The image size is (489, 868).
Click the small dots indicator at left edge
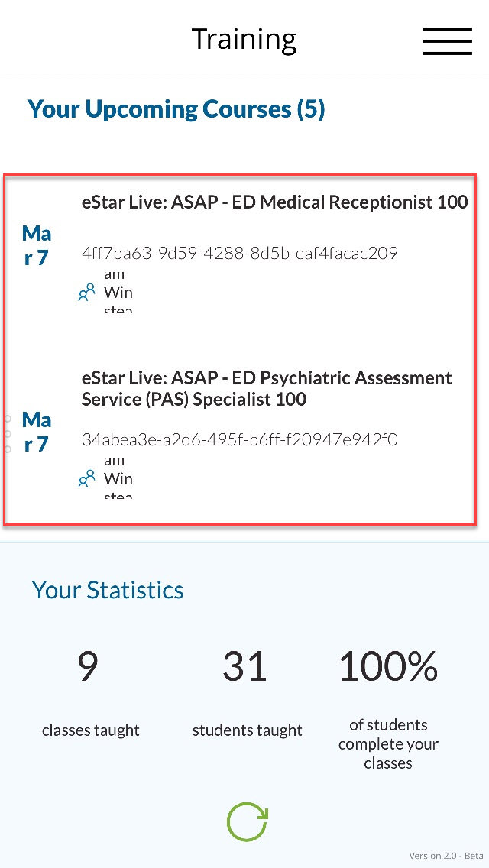pos(7,434)
